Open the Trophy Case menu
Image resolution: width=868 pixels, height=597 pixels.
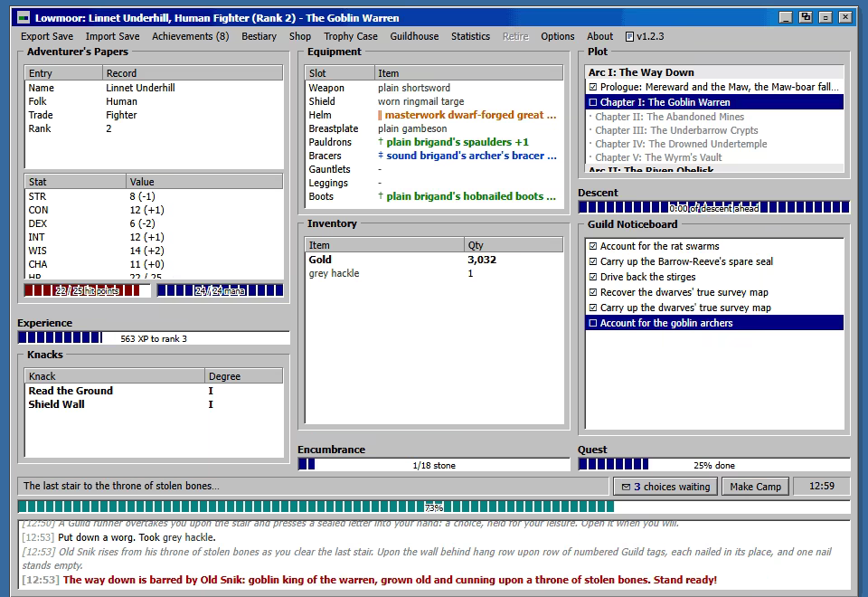[x=351, y=36]
